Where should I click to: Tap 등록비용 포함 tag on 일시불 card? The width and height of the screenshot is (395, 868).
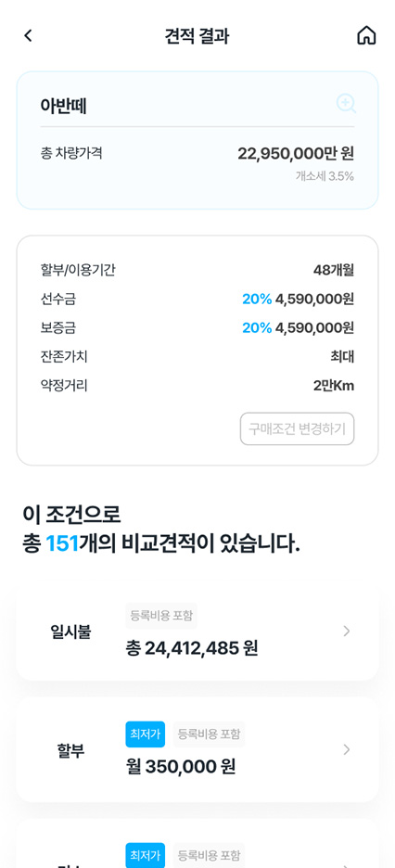coord(161,616)
